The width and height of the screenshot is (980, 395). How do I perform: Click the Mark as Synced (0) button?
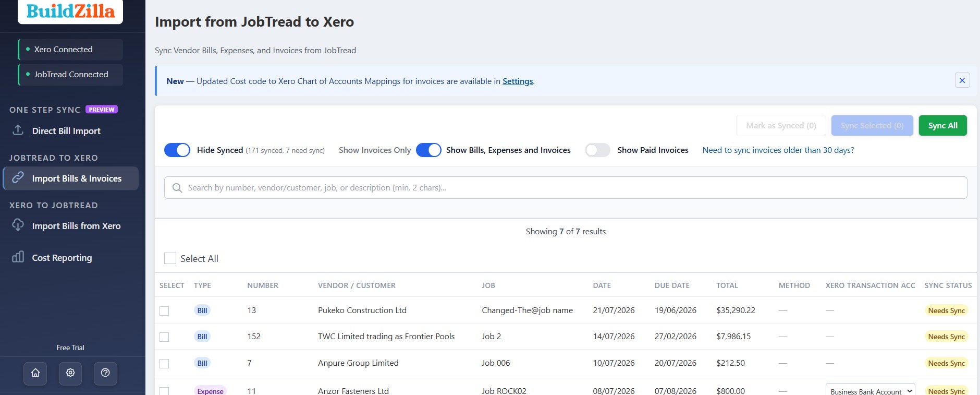pyautogui.click(x=781, y=125)
